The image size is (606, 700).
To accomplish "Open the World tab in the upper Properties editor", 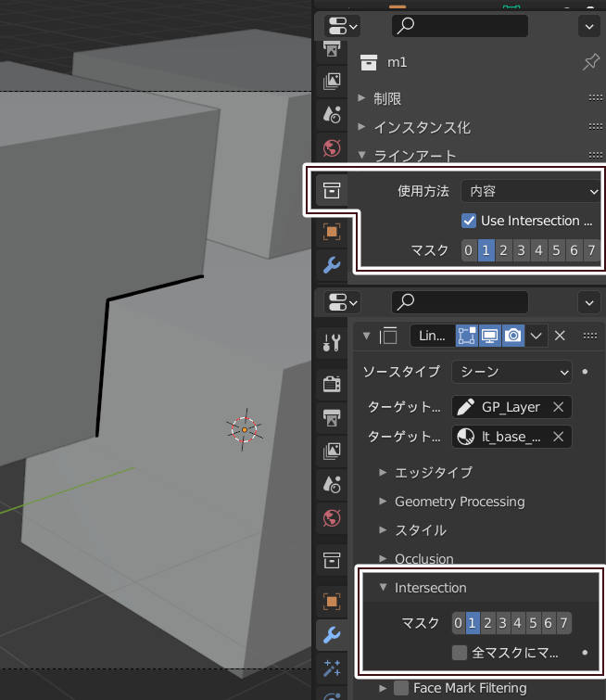I will (332, 147).
